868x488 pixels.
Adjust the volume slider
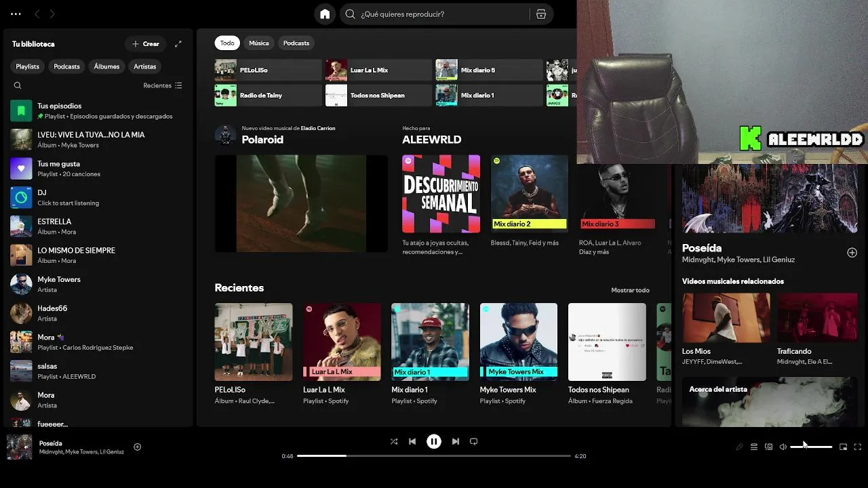(811, 447)
